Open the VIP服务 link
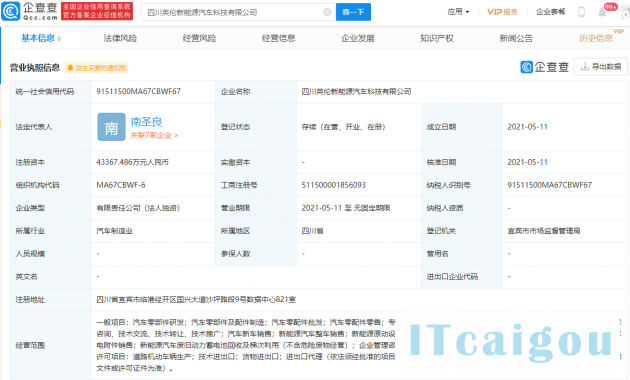The height and width of the screenshot is (380, 630). point(502,12)
